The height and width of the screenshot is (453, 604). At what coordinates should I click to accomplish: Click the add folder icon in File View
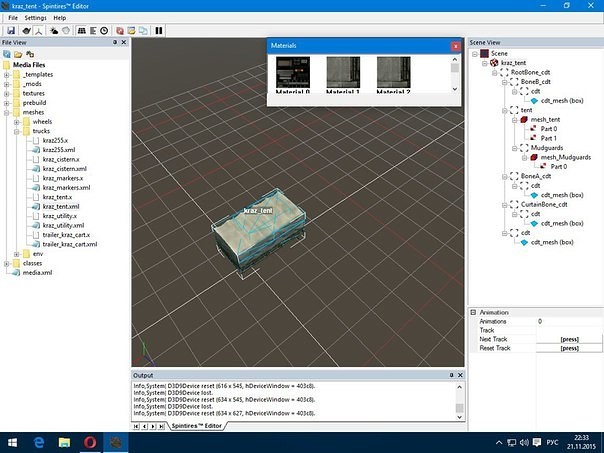[30, 54]
